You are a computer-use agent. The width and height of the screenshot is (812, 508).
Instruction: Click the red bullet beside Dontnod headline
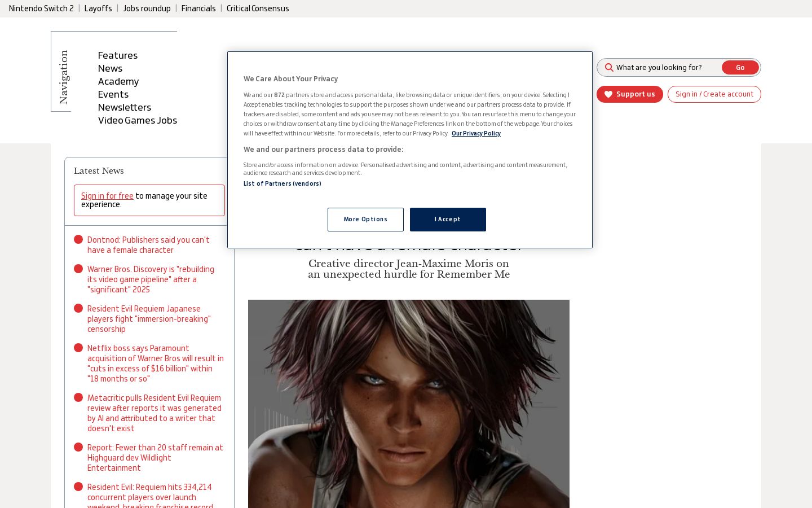pos(78,239)
